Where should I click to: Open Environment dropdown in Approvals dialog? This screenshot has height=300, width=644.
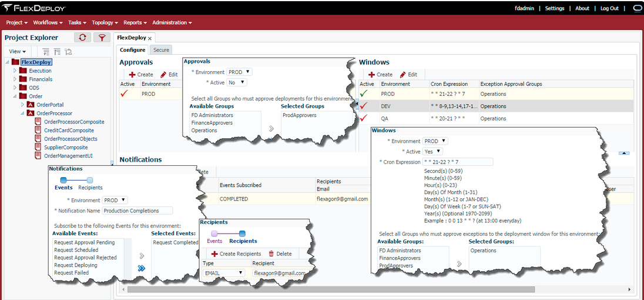pyautogui.click(x=240, y=72)
